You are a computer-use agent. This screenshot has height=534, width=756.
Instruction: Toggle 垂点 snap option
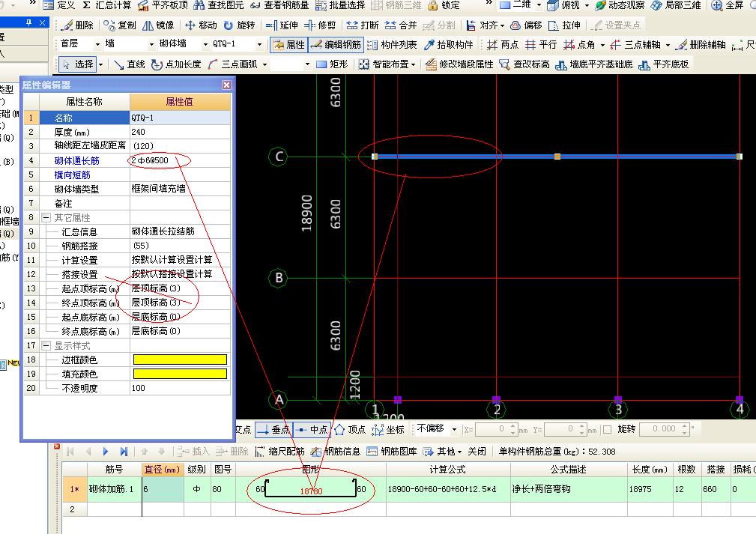[x=274, y=429]
